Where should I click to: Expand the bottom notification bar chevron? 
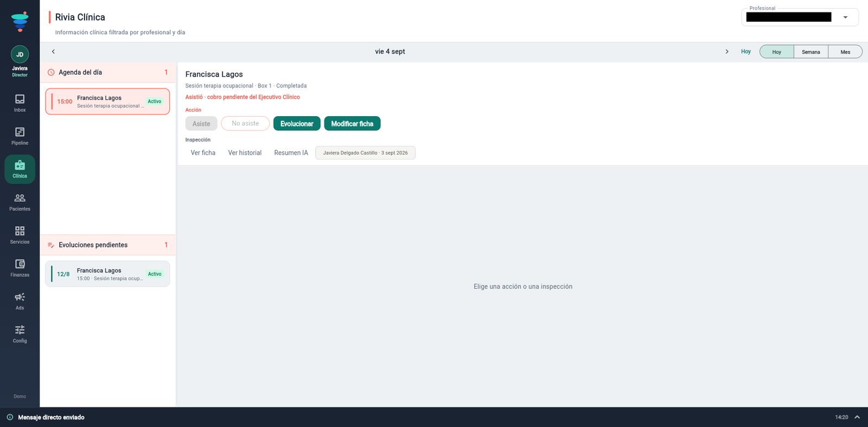857,417
